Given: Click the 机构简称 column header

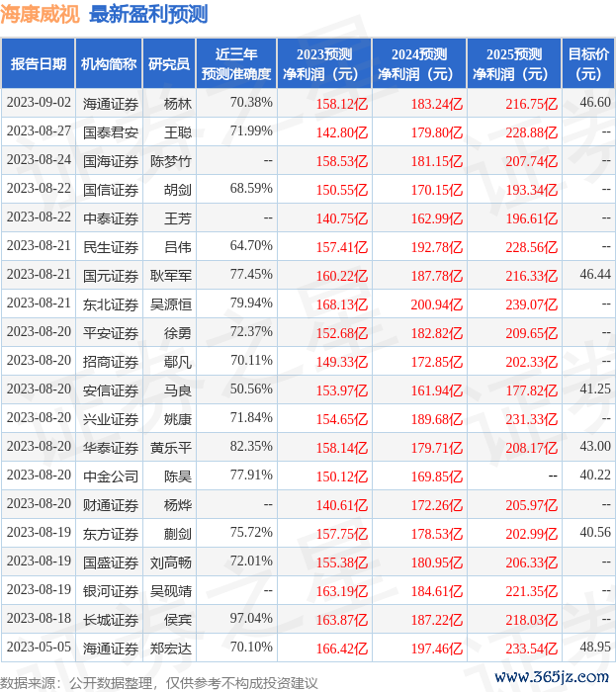Looking at the screenshot, I should pos(109,64).
